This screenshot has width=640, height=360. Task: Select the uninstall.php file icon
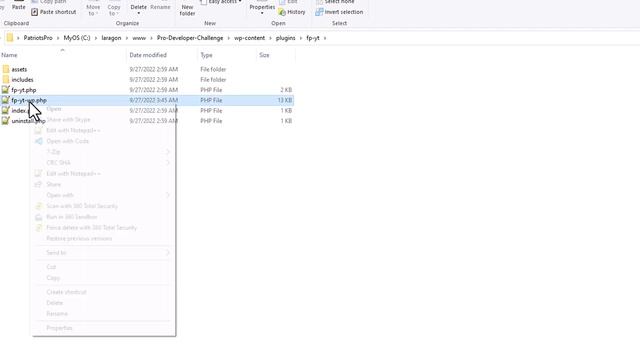tap(5, 120)
